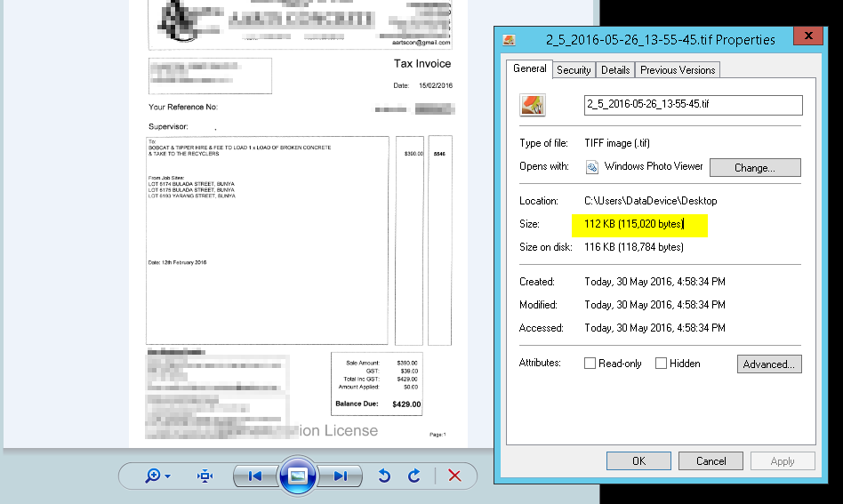The image size is (843, 504).
Task: Switch to the Security tab
Action: click(574, 70)
